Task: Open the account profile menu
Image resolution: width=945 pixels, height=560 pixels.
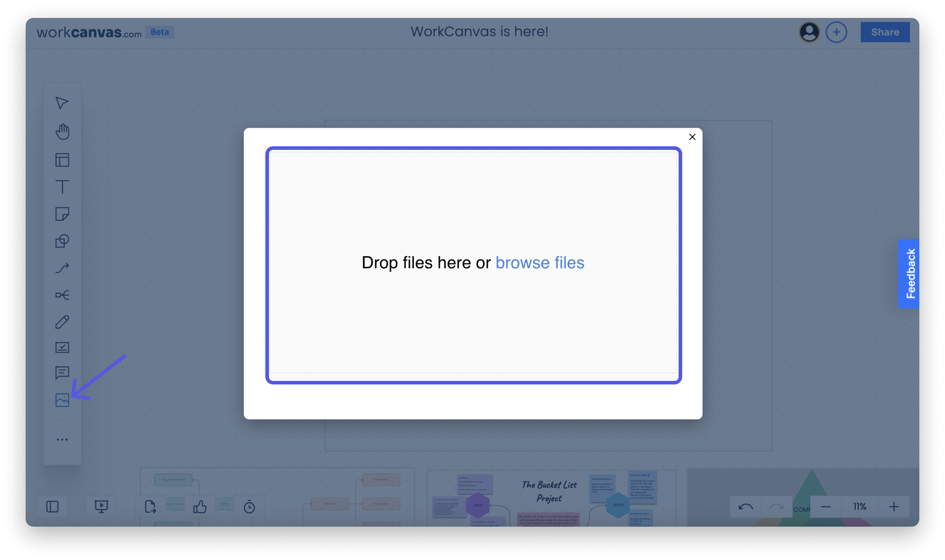Action: coord(809,32)
